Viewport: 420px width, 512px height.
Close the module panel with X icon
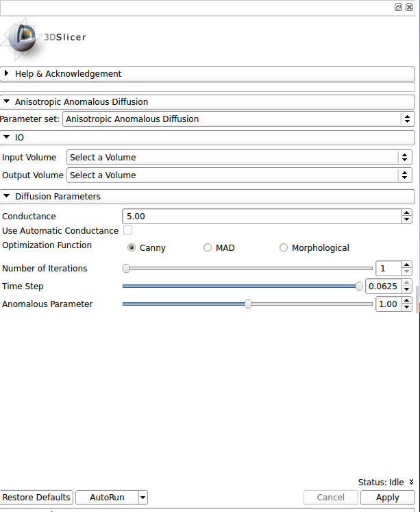point(409,7)
